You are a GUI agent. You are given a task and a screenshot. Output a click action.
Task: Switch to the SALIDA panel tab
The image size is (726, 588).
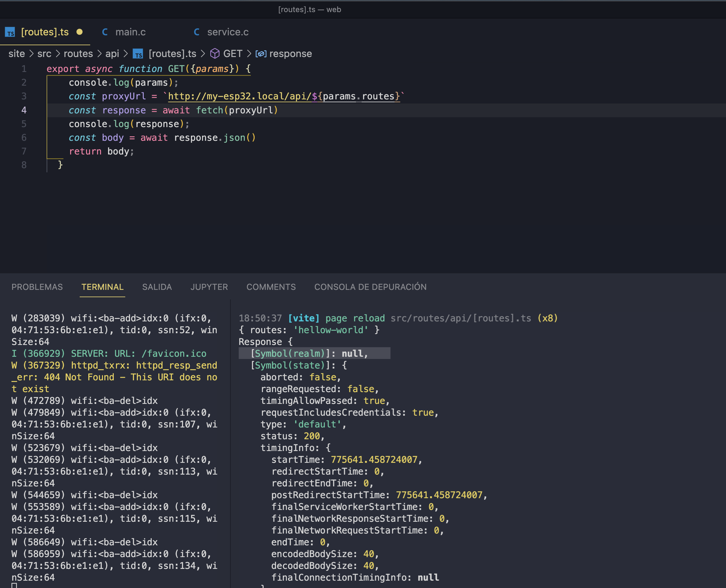[157, 287]
